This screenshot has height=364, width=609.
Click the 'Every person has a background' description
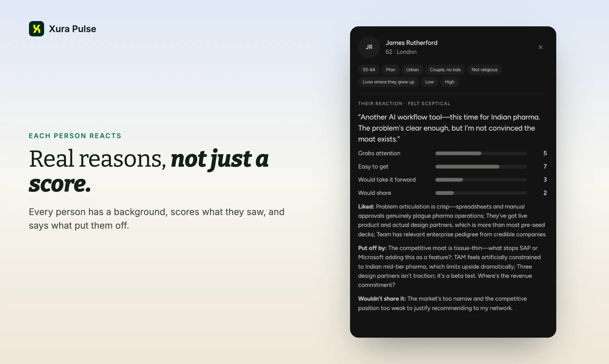point(156,219)
